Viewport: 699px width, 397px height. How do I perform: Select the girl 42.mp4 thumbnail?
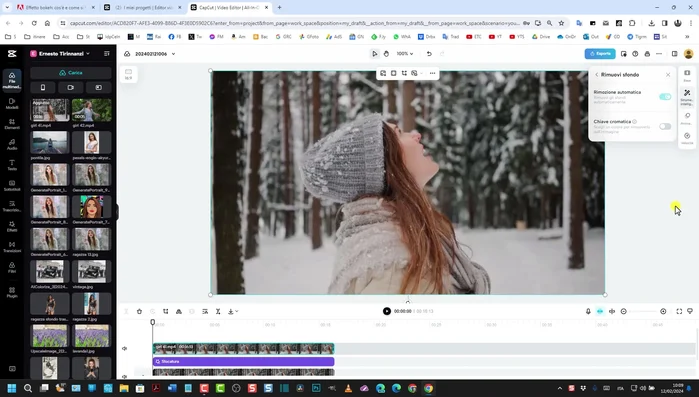coord(91,110)
